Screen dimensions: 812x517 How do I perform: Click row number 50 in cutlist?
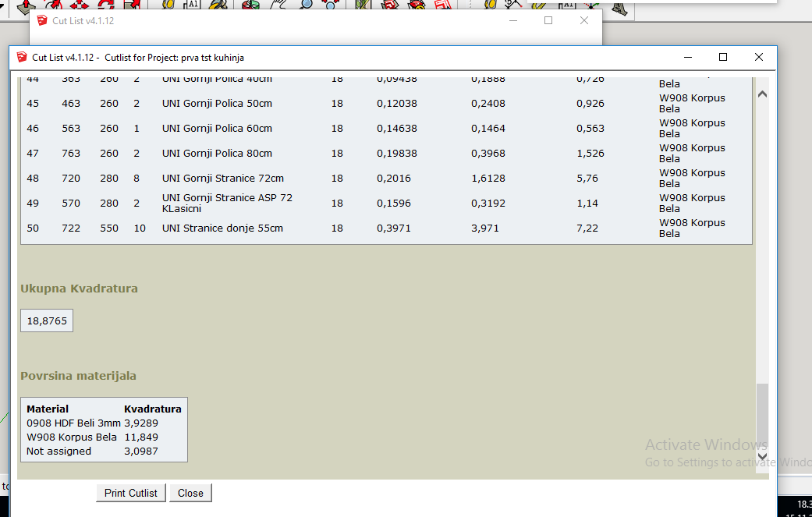click(x=33, y=228)
